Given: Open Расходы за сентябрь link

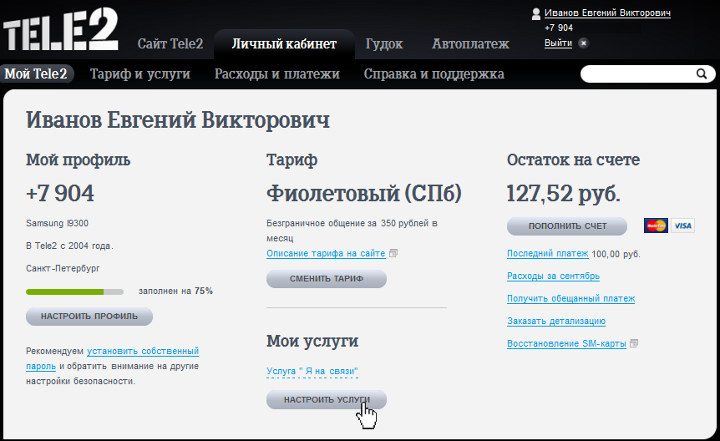Looking at the screenshot, I should click(x=553, y=276).
